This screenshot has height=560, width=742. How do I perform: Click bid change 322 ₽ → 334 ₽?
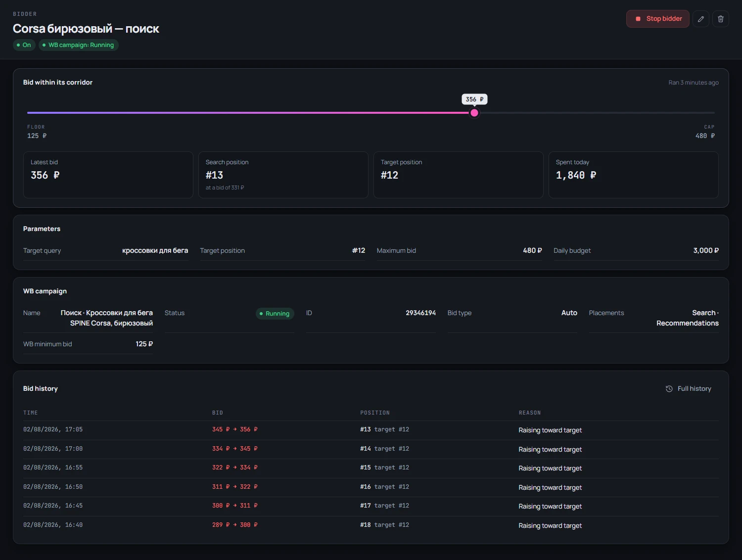(235, 468)
